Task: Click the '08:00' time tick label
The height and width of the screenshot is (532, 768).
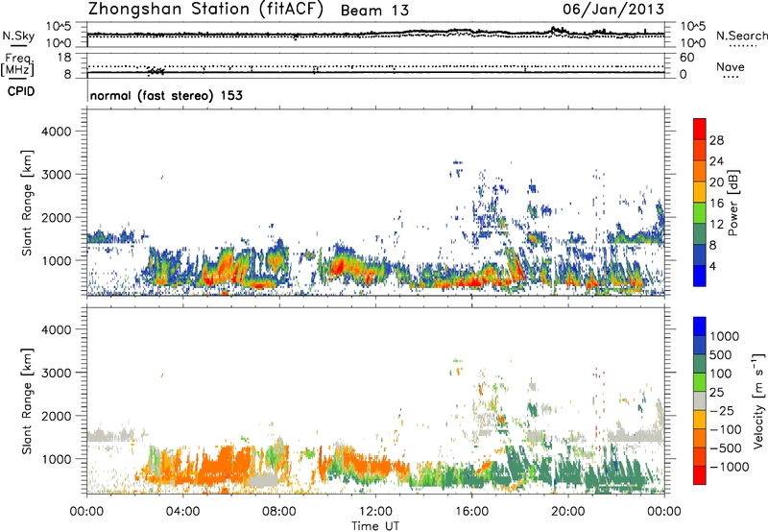Action: 279,512
